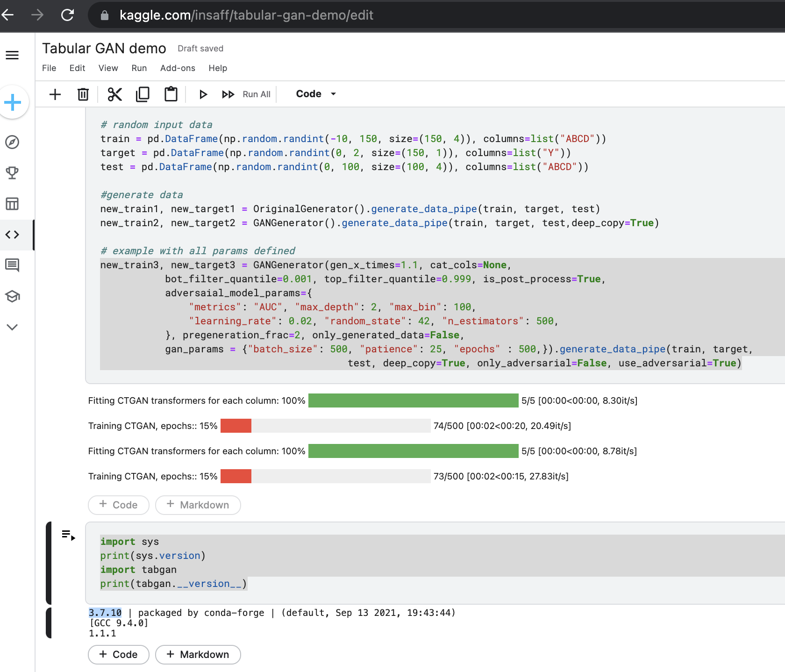The height and width of the screenshot is (672, 785).
Task: Select the Competitions trophy icon
Action: (x=12, y=172)
